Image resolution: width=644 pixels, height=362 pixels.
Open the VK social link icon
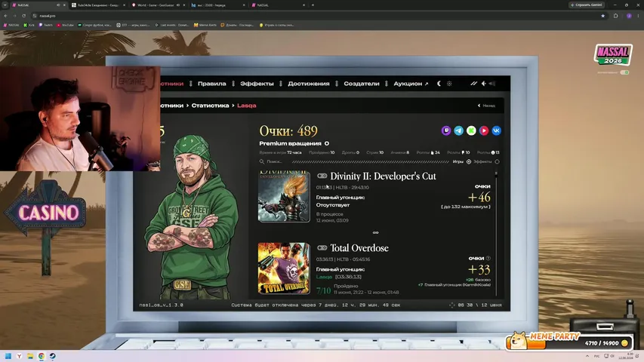coord(496,130)
